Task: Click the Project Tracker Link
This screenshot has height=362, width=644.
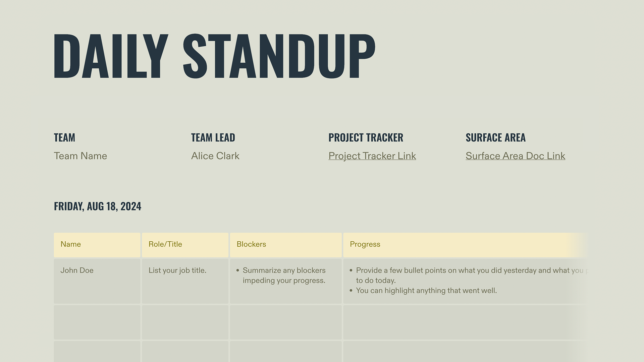Action: tap(372, 155)
